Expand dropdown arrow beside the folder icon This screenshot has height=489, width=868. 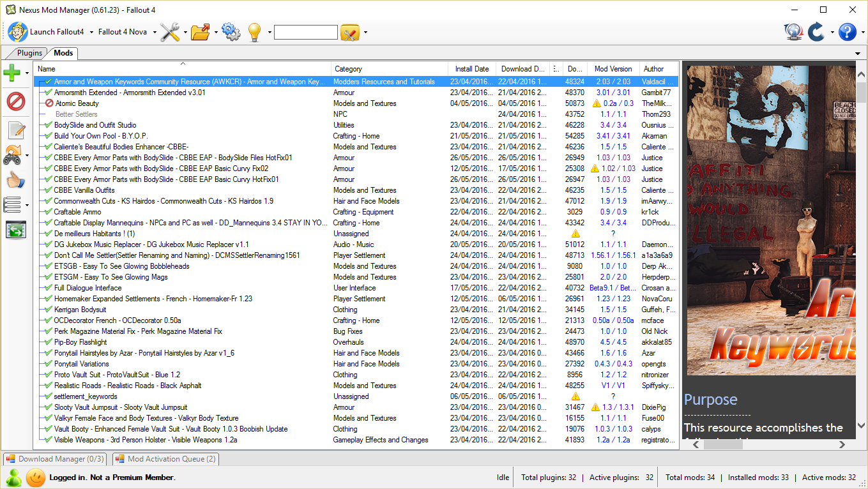tap(216, 32)
